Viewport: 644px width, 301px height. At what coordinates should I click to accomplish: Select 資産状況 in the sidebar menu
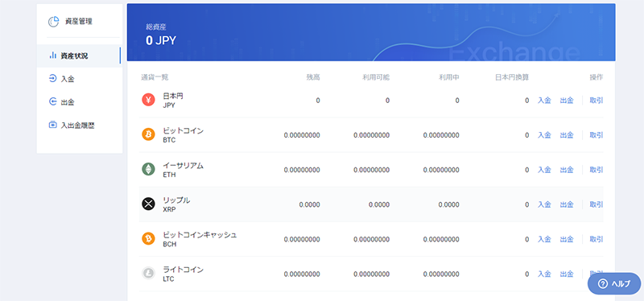click(79, 56)
